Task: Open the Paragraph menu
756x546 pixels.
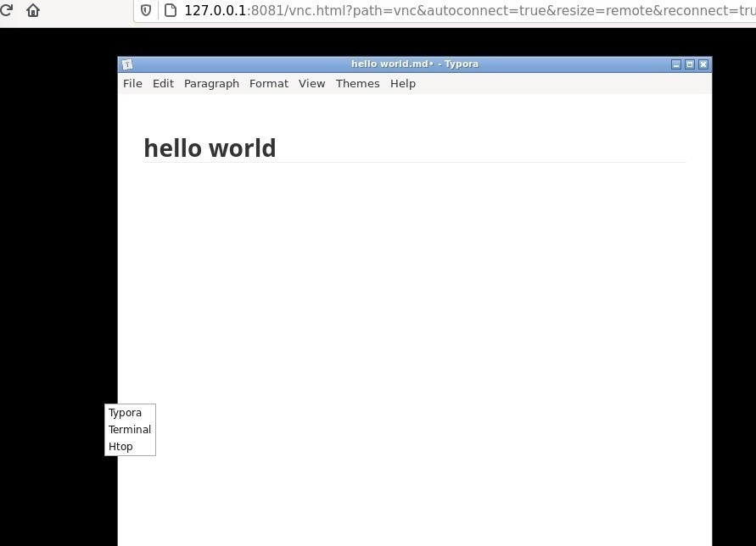Action: click(x=211, y=84)
